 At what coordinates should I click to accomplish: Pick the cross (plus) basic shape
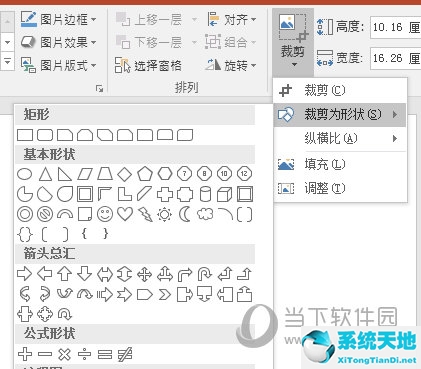pyautogui.click(x=165, y=194)
